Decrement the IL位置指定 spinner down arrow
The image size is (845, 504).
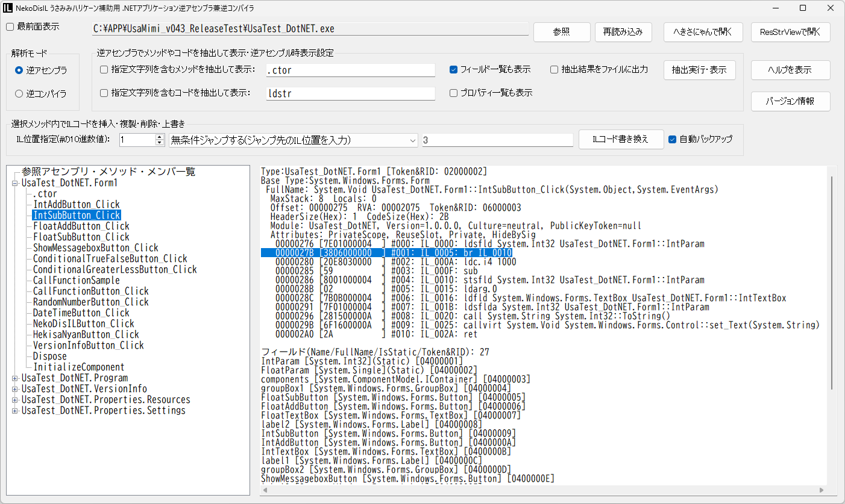point(160,143)
